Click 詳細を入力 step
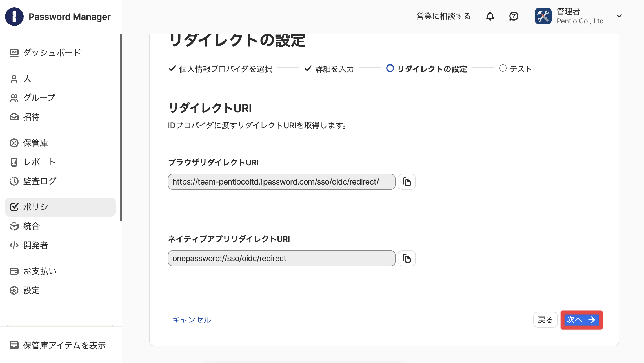The image size is (644, 363). pos(329,69)
